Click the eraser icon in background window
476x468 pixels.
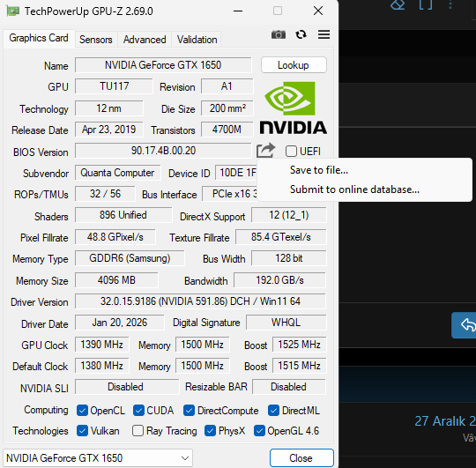tap(398, 5)
